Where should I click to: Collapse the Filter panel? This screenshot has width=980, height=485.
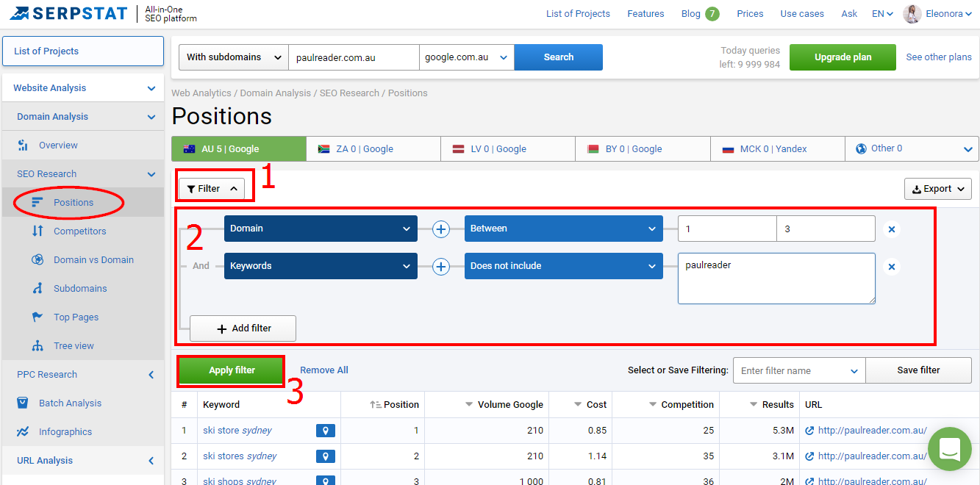click(x=212, y=189)
